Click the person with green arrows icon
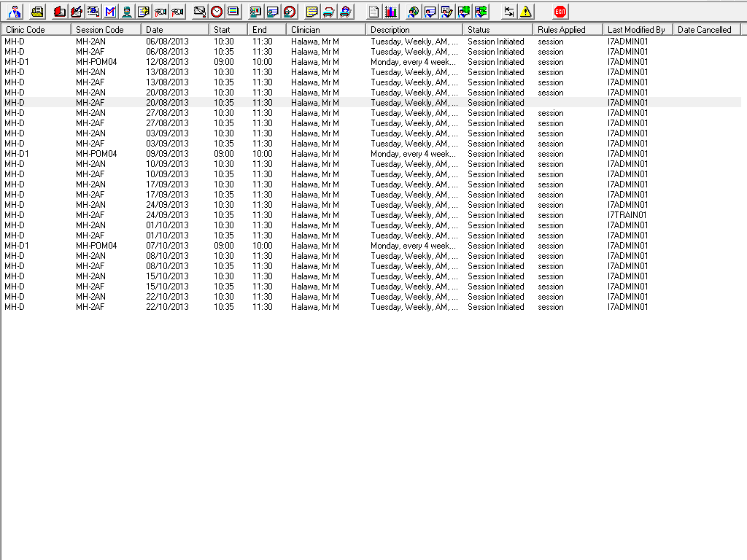 click(481, 12)
